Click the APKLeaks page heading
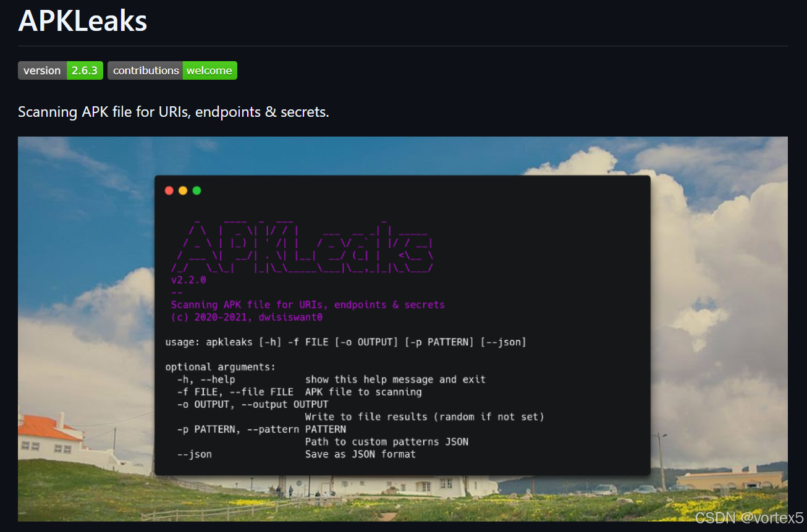Viewport: 807px width, 532px height. point(83,20)
